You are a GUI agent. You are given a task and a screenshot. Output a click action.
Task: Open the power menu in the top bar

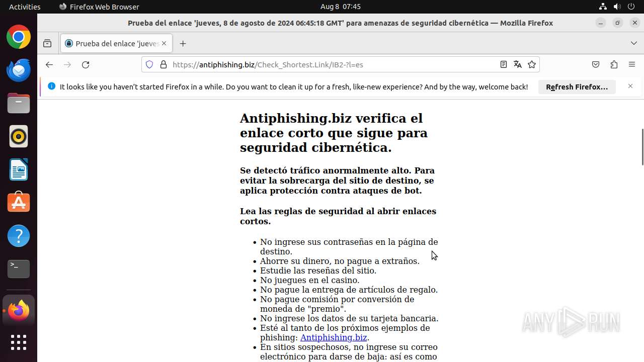[631, 7]
